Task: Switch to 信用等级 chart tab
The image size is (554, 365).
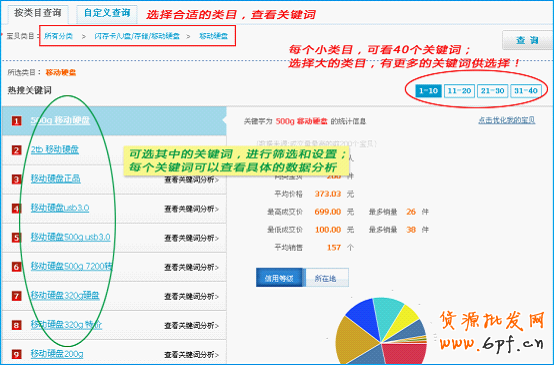Action: 279,278
